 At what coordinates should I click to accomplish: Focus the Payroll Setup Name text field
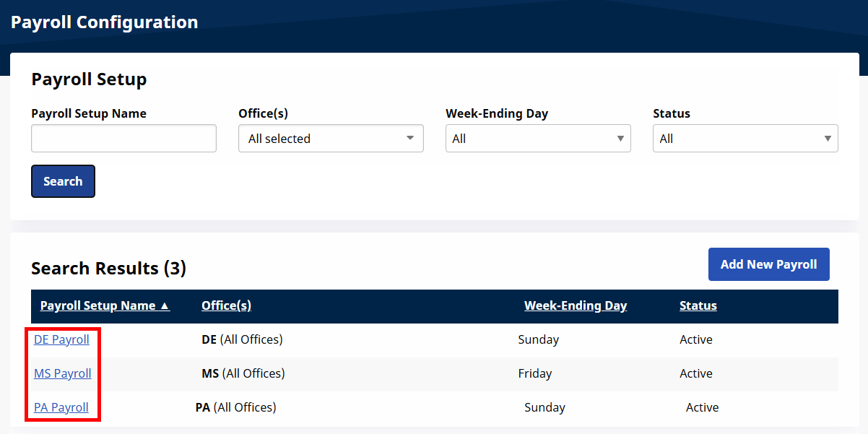(x=123, y=139)
